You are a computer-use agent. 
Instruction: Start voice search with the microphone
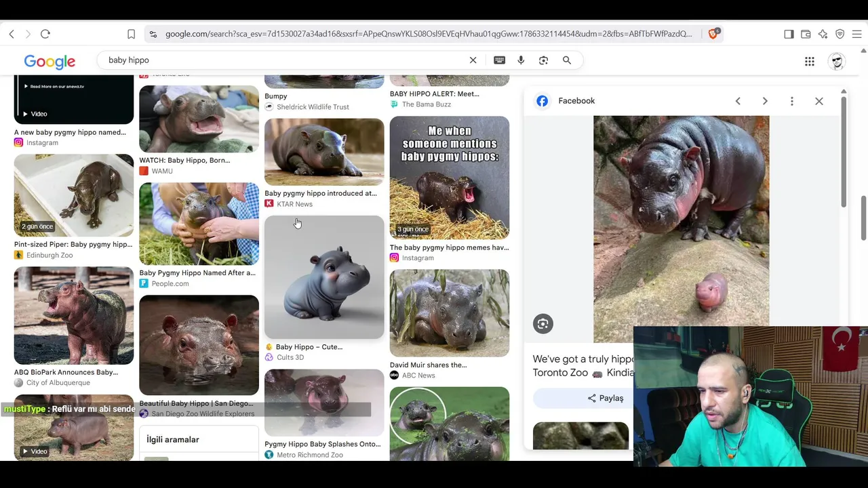point(521,60)
